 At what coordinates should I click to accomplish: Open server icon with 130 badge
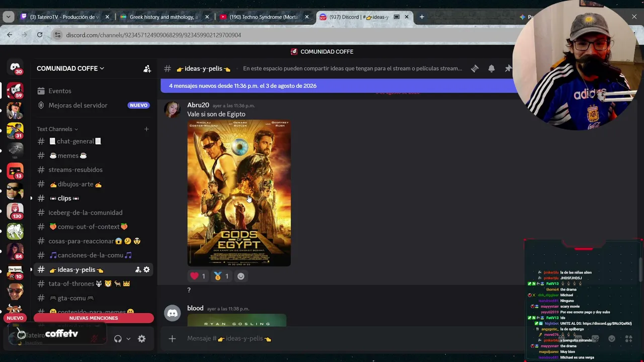pos(15,210)
